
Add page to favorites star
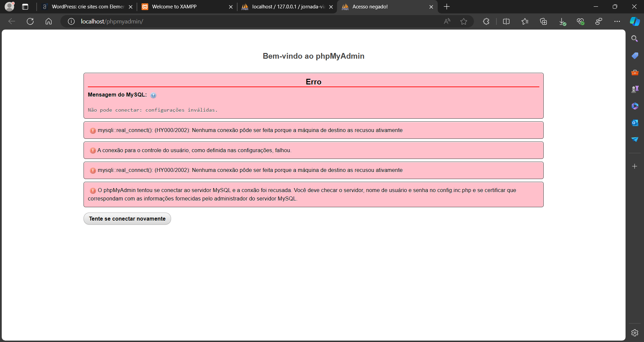tap(464, 21)
